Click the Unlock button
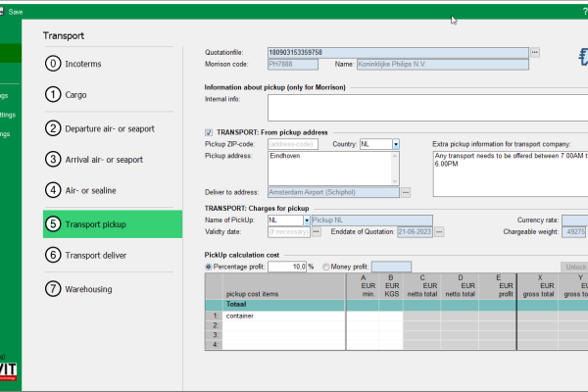Viewport: 588px width, 392px height. pos(575,267)
